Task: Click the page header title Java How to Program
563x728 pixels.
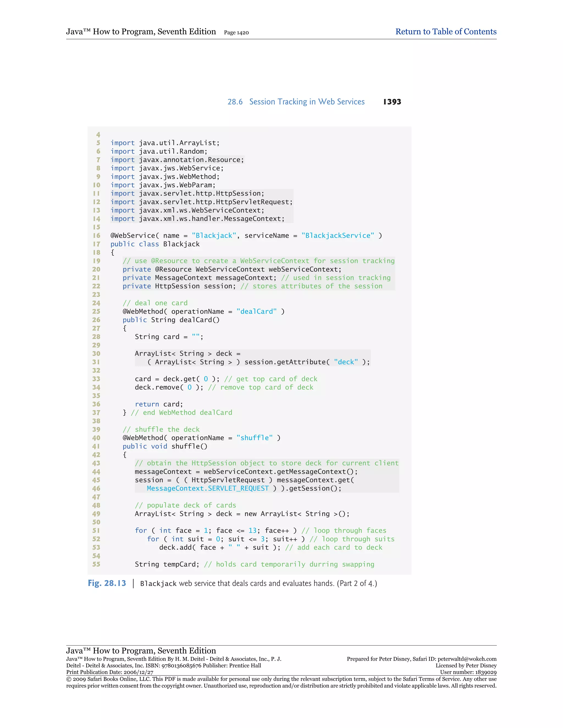Action: (x=141, y=32)
